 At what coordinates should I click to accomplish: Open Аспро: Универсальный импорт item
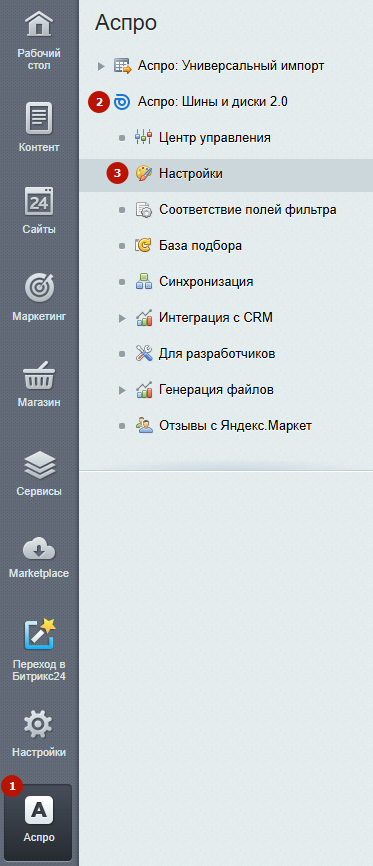pos(231,66)
